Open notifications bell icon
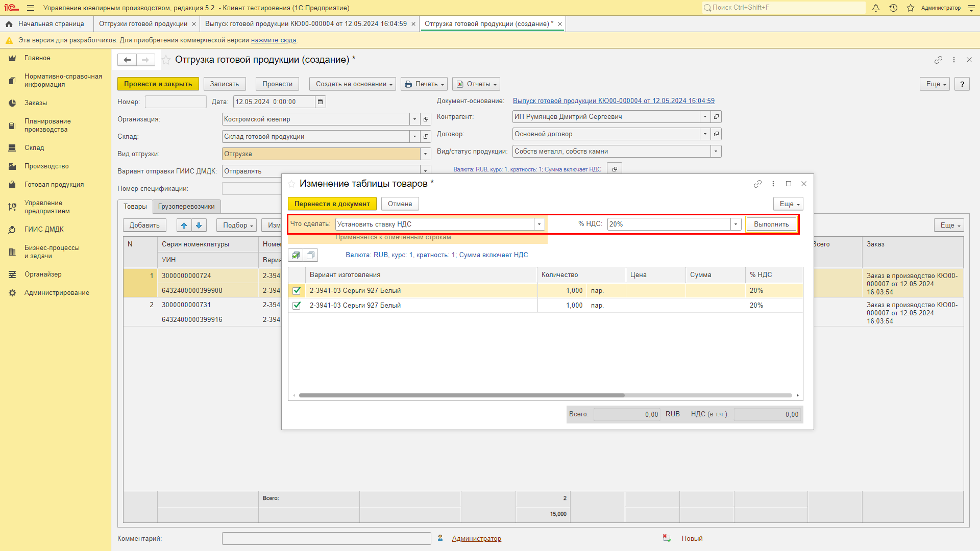The width and height of the screenshot is (980, 551). coord(876,8)
